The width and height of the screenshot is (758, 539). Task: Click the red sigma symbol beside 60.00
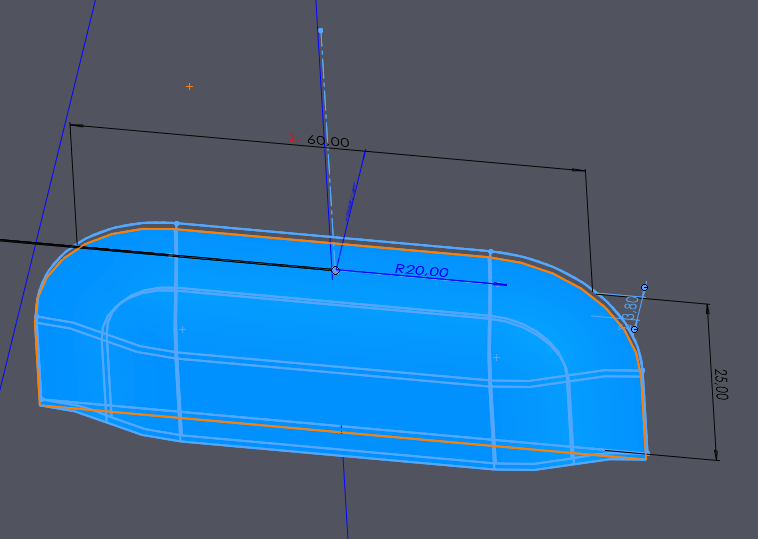point(292,138)
